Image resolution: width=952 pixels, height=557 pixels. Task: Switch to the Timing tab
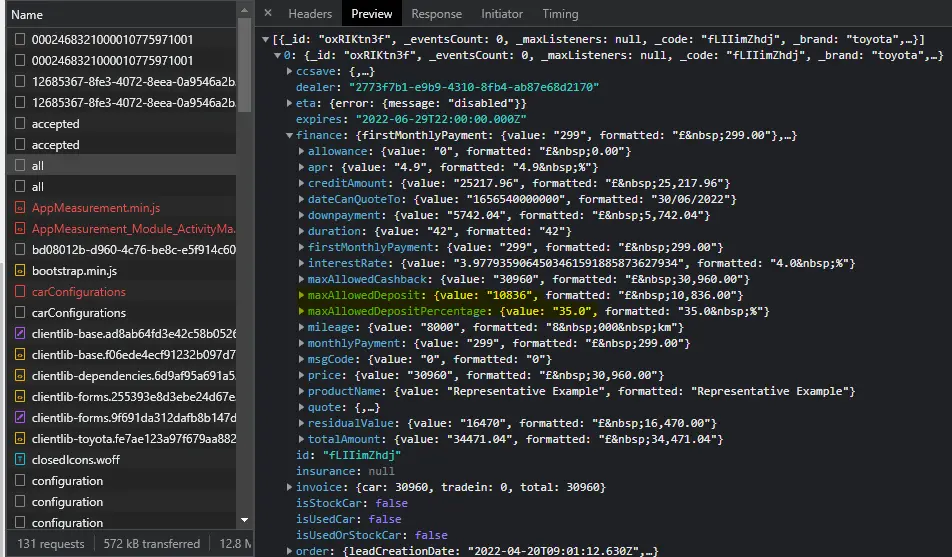560,13
